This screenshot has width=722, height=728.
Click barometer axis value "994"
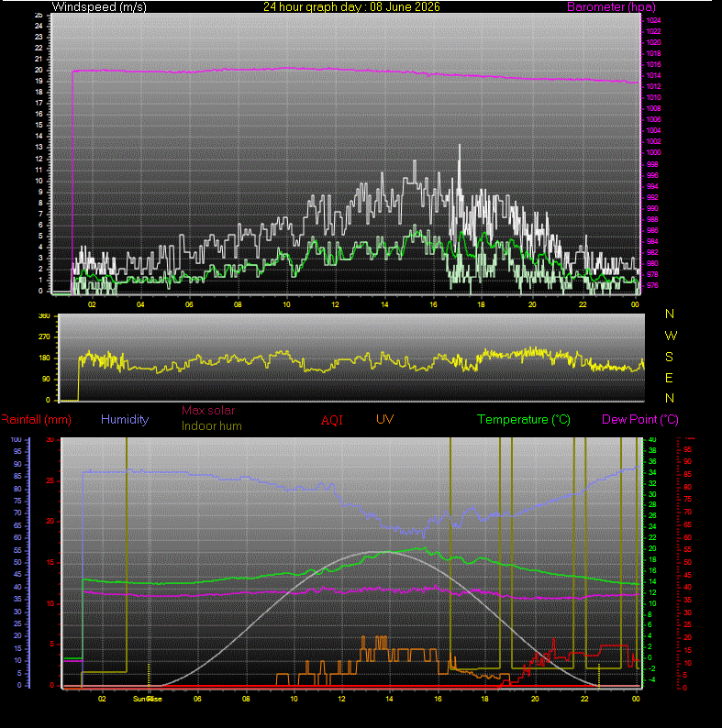pyautogui.click(x=652, y=186)
